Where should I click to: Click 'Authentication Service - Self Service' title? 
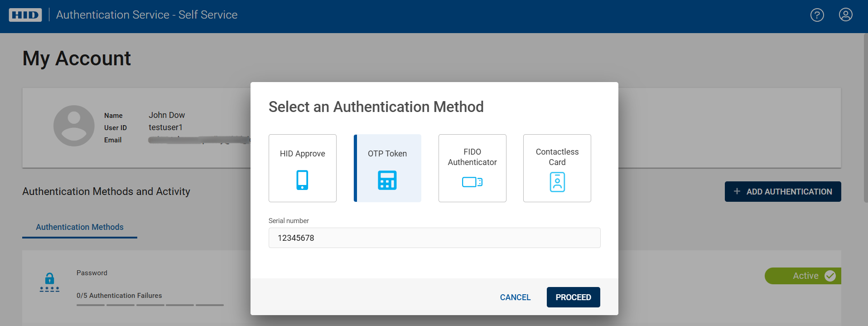(x=147, y=15)
